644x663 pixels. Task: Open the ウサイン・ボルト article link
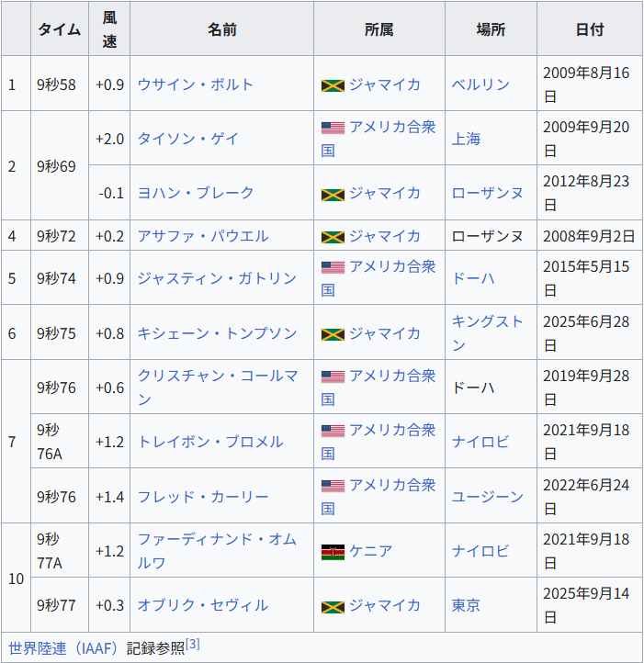[x=195, y=84]
